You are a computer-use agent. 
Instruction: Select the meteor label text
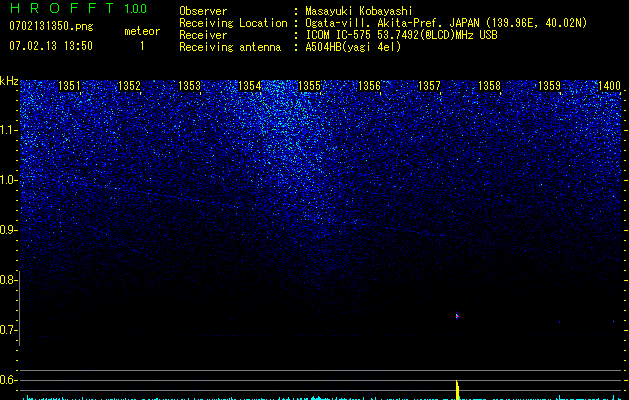(x=142, y=31)
